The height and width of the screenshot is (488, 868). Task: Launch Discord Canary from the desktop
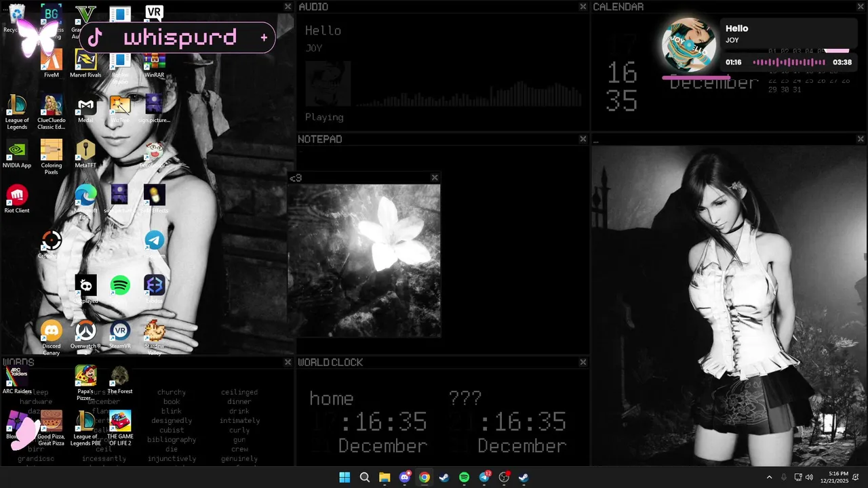[51, 338]
